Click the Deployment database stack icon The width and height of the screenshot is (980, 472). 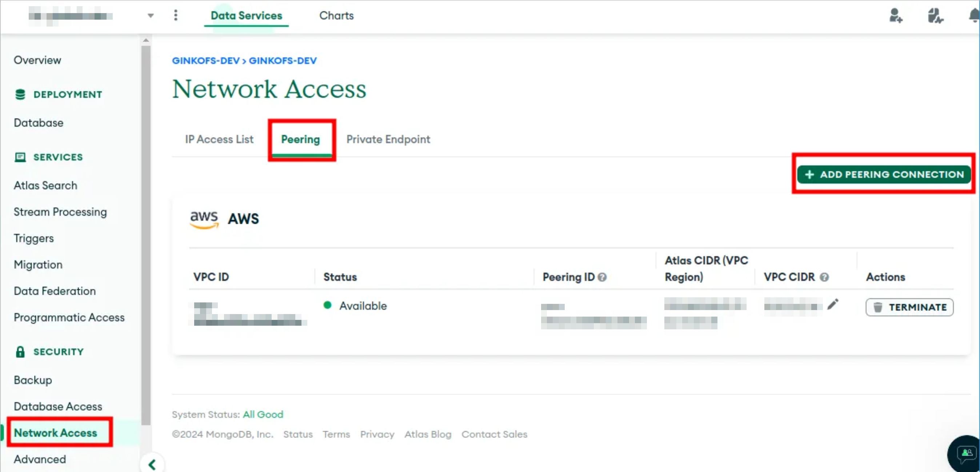click(20, 94)
